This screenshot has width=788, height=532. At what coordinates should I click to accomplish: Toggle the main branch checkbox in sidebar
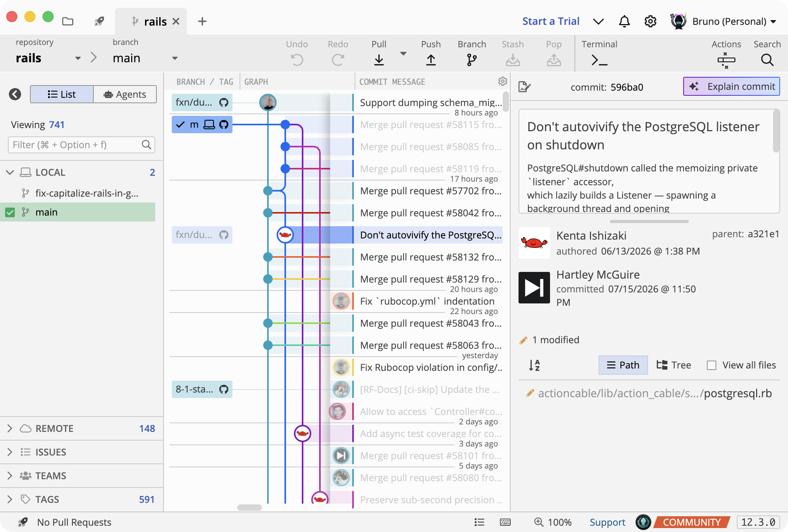point(10,212)
